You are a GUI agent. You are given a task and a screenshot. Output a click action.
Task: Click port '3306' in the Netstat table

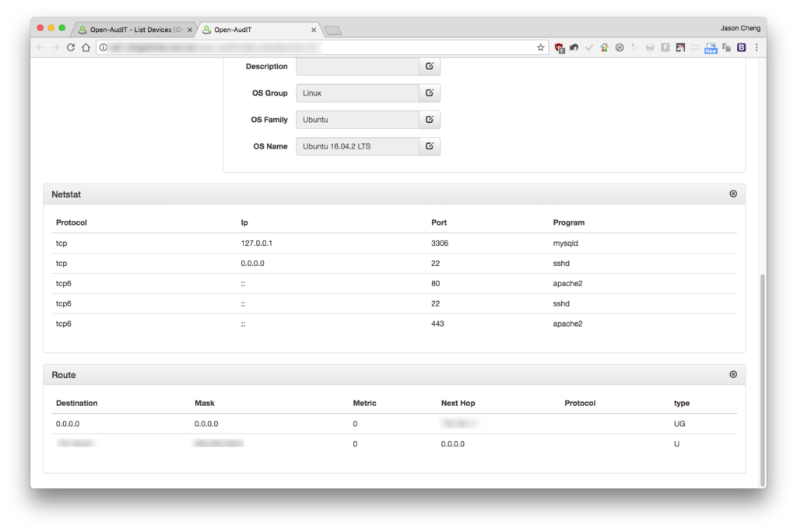(x=440, y=243)
